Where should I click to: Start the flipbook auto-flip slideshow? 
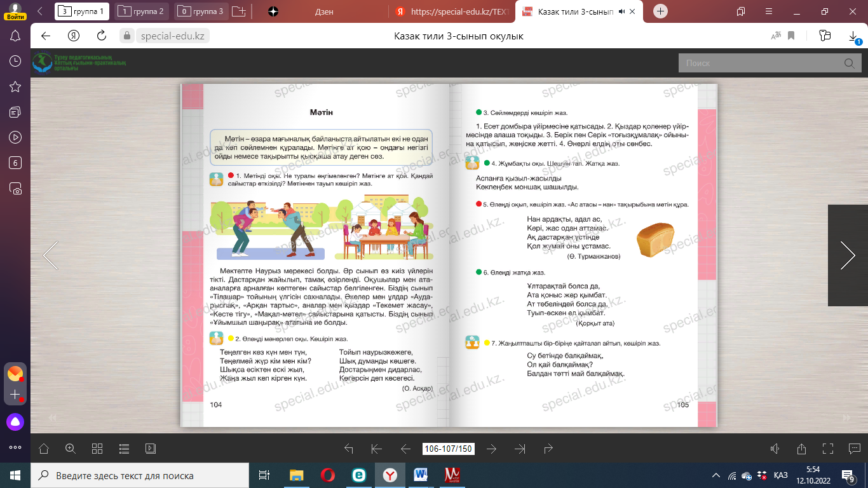click(151, 449)
